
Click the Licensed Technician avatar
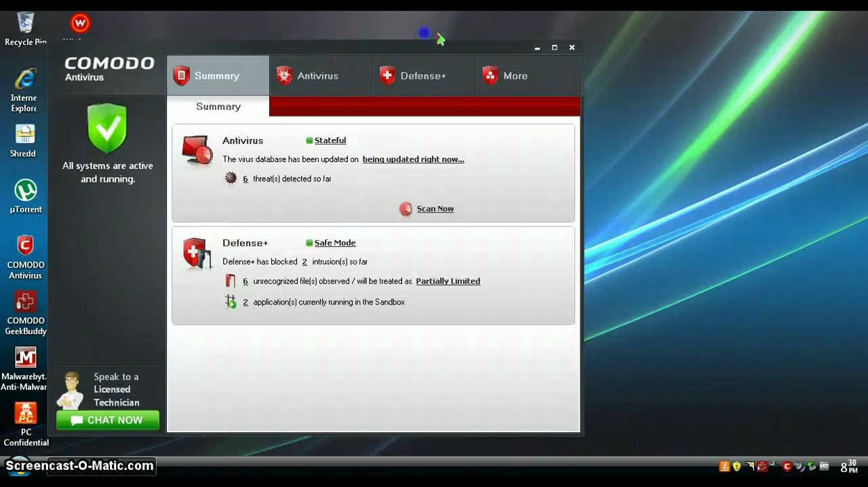tap(71, 390)
